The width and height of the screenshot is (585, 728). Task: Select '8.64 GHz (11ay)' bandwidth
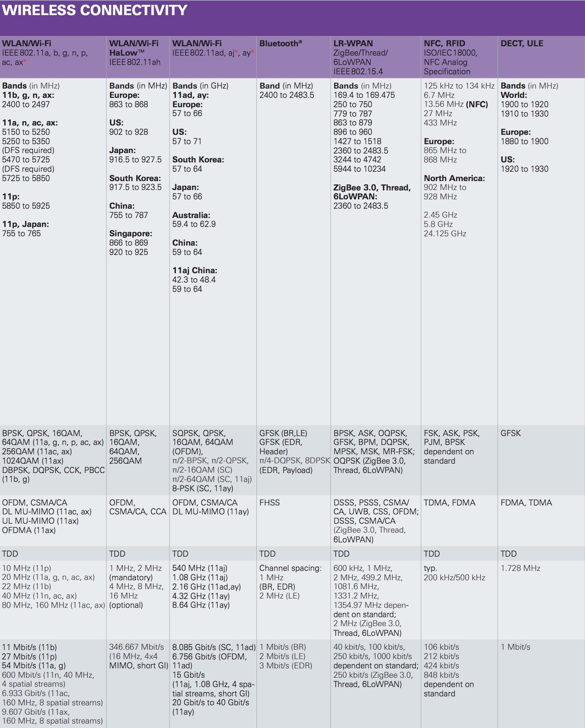(x=201, y=605)
